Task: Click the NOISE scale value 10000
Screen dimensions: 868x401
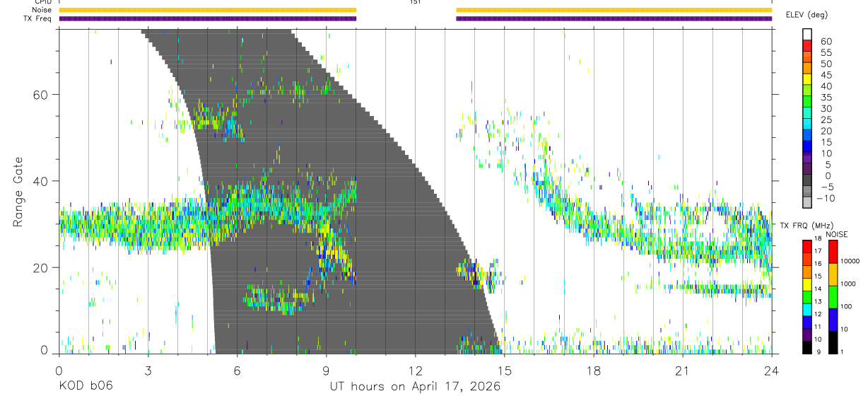Action: pos(850,262)
